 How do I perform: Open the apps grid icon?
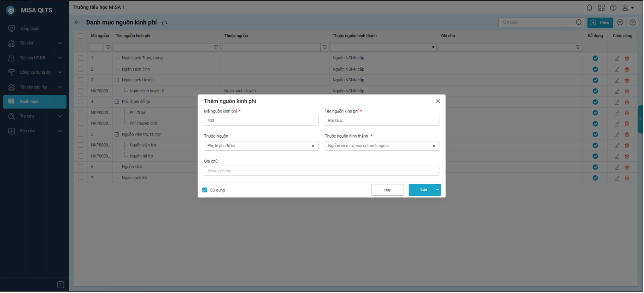point(601,7)
